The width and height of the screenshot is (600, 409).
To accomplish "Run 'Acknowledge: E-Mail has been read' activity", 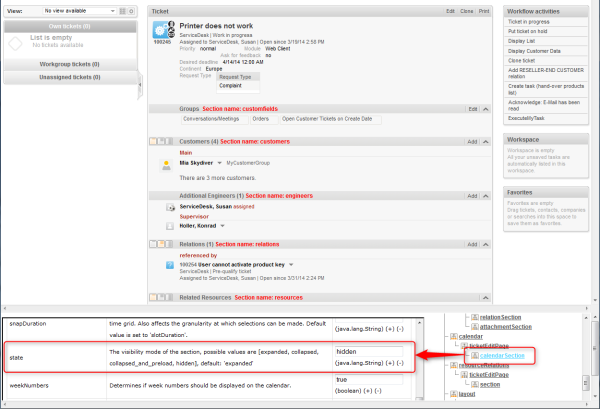I will pyautogui.click(x=546, y=105).
